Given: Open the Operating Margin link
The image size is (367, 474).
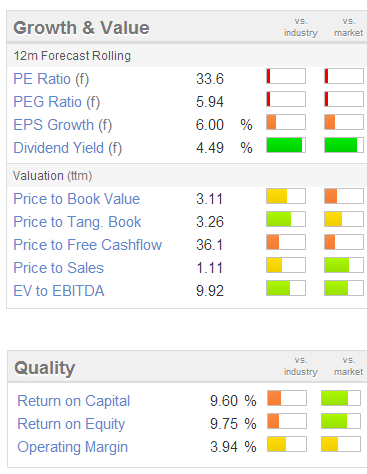Looking at the screenshot, I should [72, 447].
